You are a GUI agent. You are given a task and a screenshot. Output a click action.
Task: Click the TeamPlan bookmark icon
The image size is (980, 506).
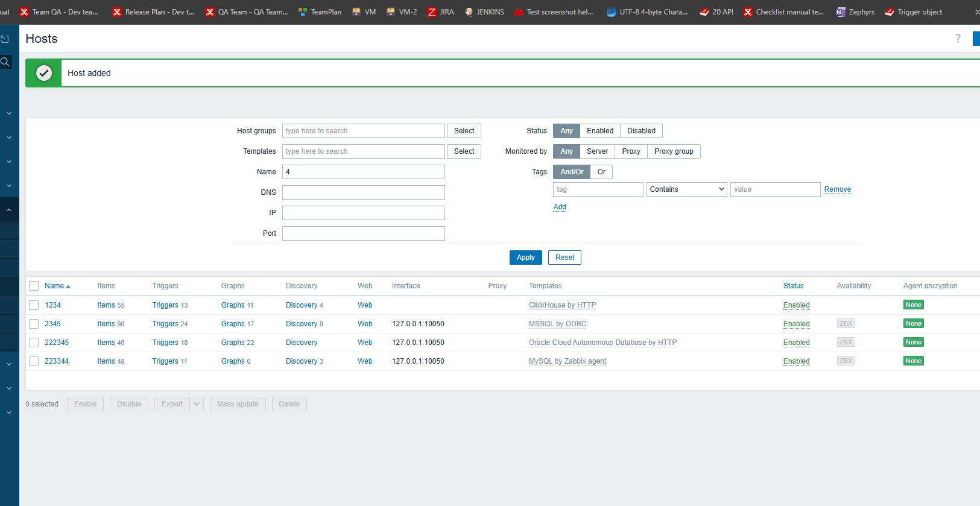[303, 12]
